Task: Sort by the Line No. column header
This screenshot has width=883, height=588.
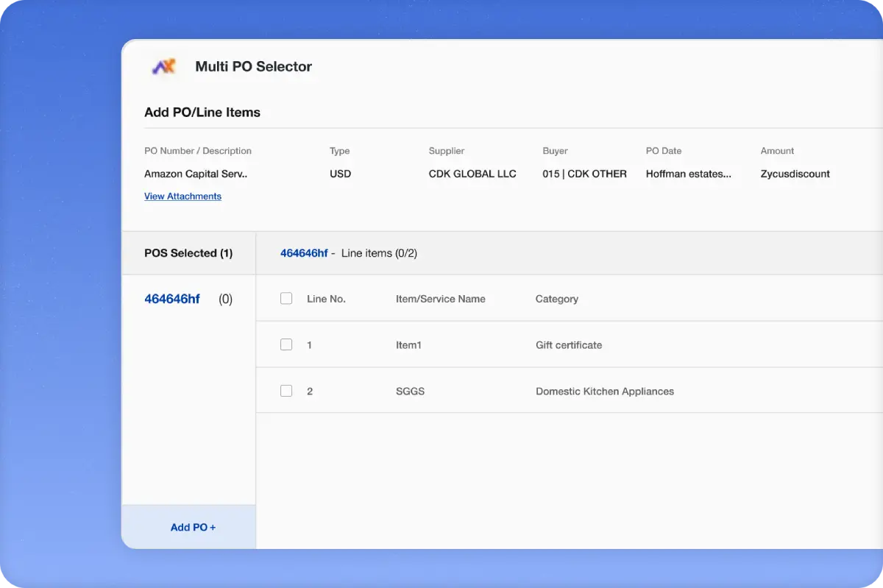Action: [x=326, y=300]
